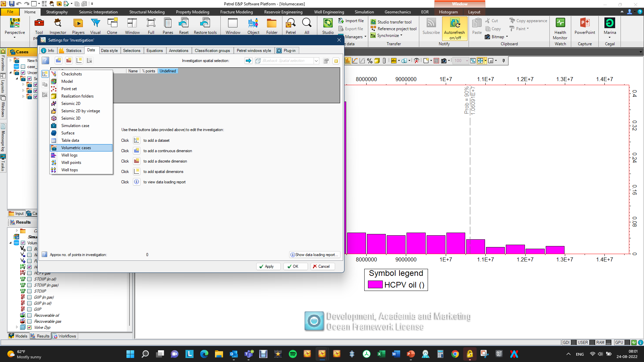Screen dimensions: 644x362
Task: Click the Spotify icon in taskbar
Action: point(292,354)
